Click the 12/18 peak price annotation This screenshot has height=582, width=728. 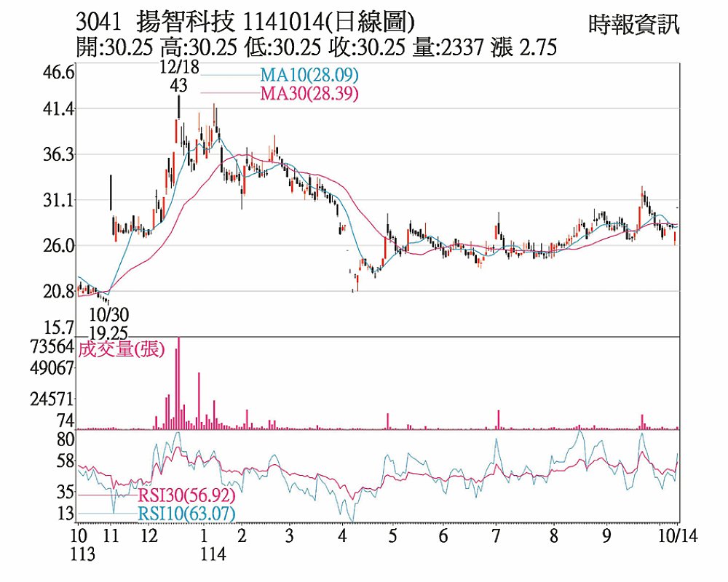[x=178, y=76]
